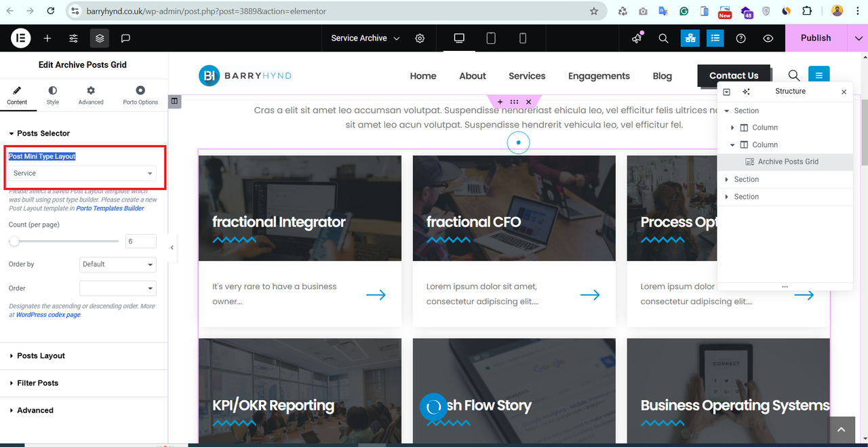Click Engagements in the site navigation
The image size is (868, 447).
point(599,76)
